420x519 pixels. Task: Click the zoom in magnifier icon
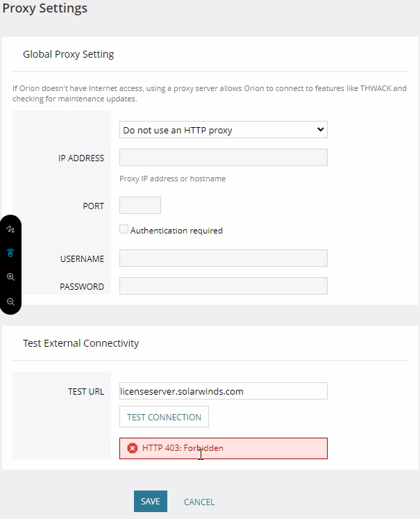click(10, 277)
